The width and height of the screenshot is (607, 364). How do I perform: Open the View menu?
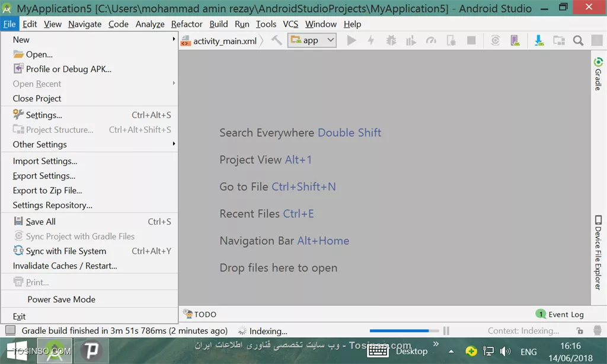coord(53,24)
